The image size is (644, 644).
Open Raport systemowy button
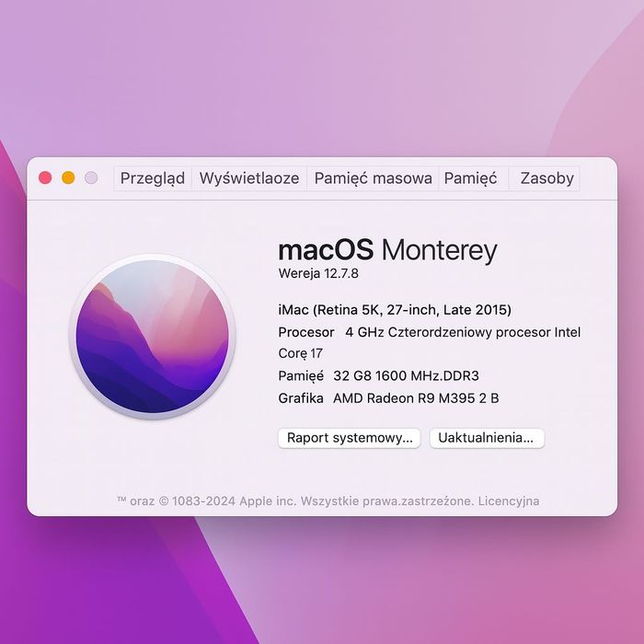(350, 438)
